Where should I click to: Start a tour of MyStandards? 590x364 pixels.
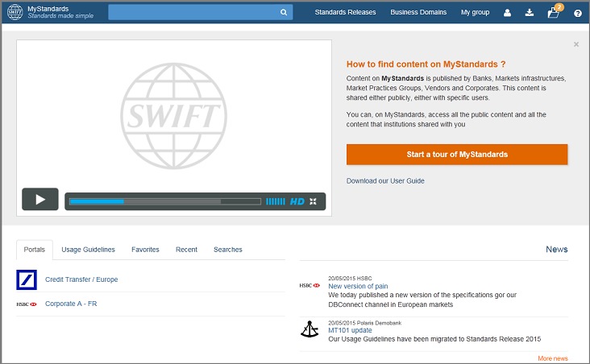tap(457, 155)
